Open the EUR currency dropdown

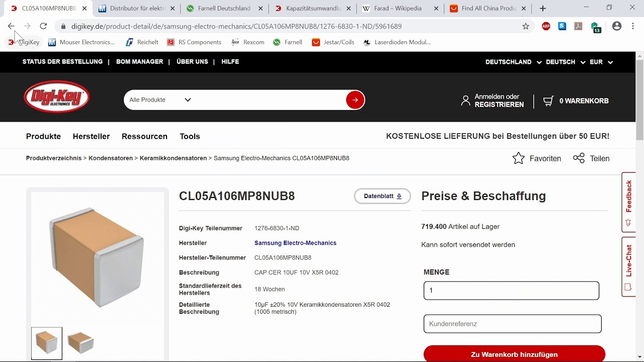[601, 62]
